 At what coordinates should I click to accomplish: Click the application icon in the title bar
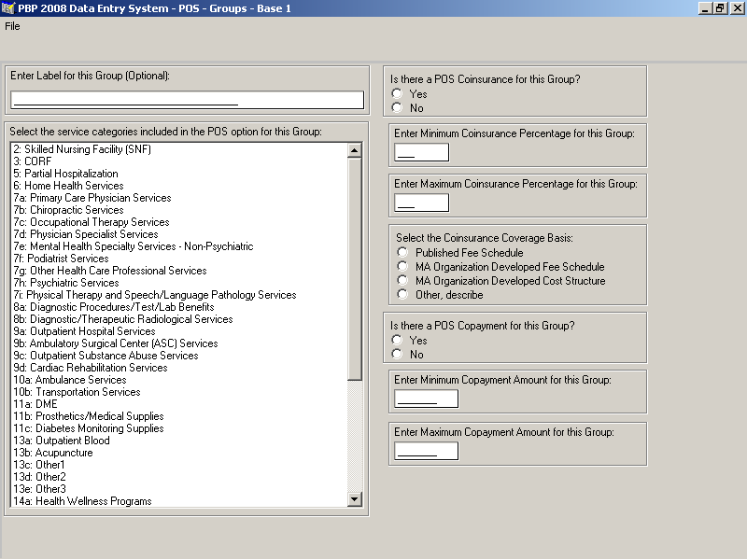pyautogui.click(x=8, y=8)
